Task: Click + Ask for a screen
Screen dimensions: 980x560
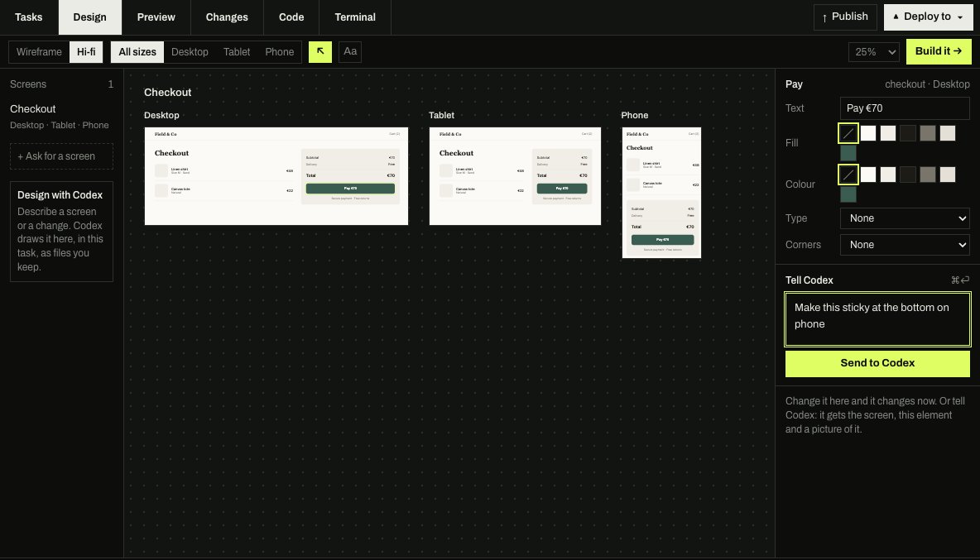Action: [x=61, y=156]
